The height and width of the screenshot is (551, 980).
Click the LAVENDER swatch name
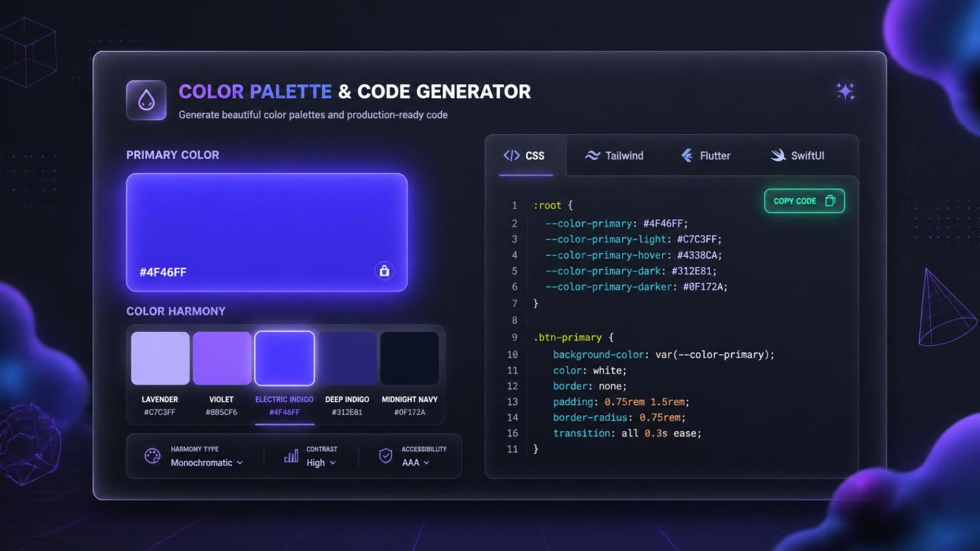pos(160,399)
